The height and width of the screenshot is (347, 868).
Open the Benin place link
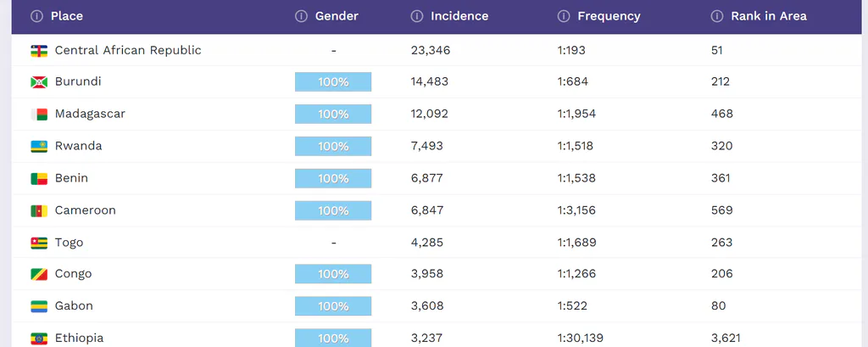(x=71, y=178)
